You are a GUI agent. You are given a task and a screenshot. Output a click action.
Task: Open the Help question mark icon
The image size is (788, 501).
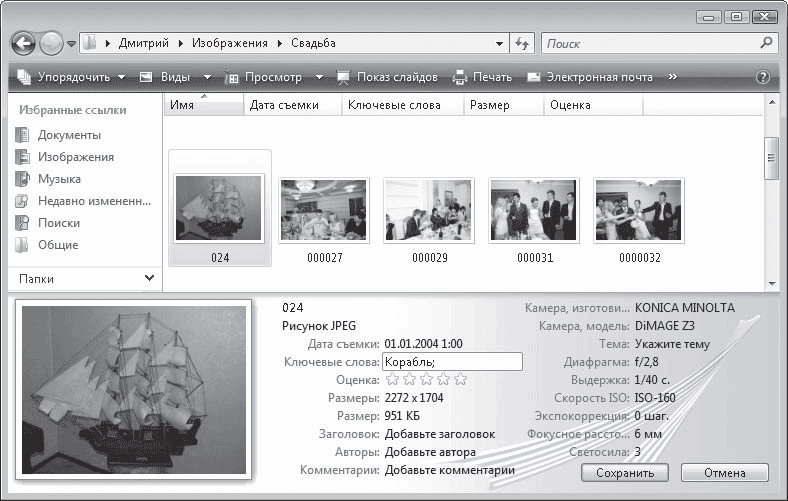tap(762, 77)
